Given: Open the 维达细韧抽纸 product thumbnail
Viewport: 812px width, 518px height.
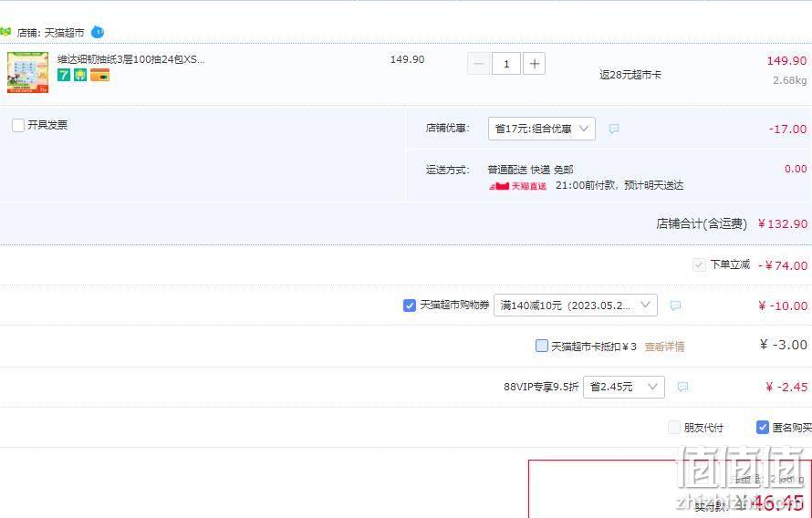Looking at the screenshot, I should click(27, 72).
